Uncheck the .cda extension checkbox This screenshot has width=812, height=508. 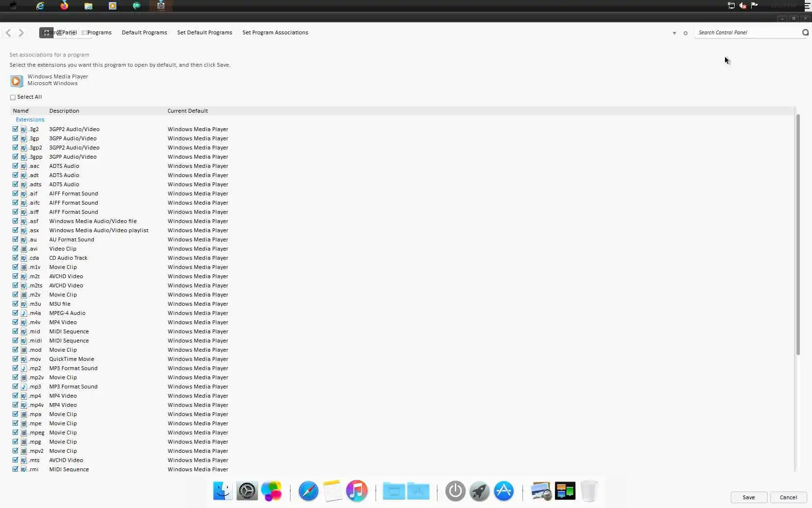[x=15, y=258]
